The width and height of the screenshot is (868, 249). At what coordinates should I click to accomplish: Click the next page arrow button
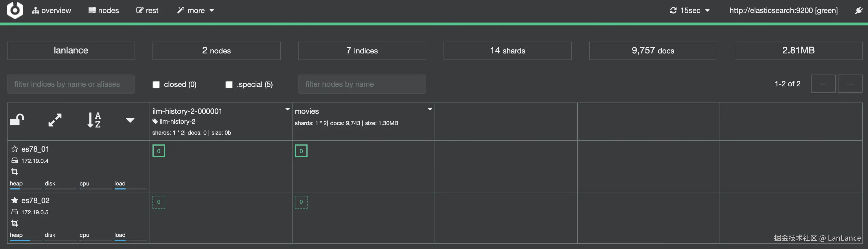coord(850,84)
